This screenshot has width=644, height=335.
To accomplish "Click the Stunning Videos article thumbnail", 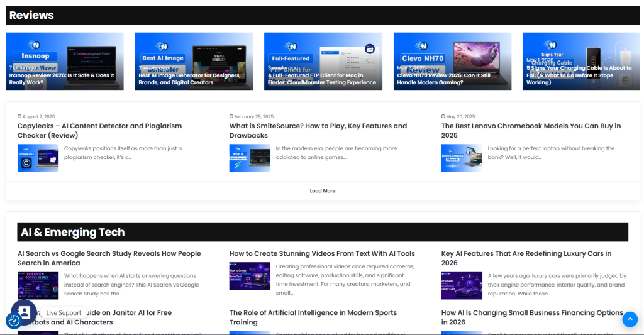I will pos(250,277).
